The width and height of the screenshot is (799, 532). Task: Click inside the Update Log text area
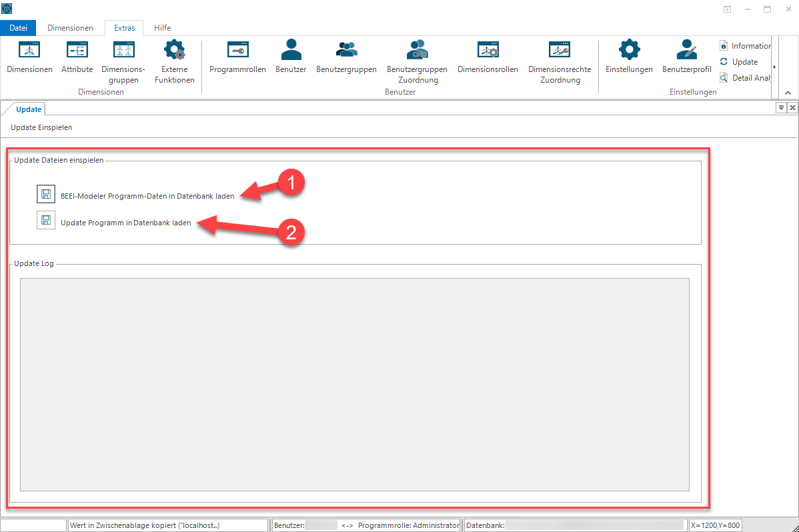(x=355, y=385)
